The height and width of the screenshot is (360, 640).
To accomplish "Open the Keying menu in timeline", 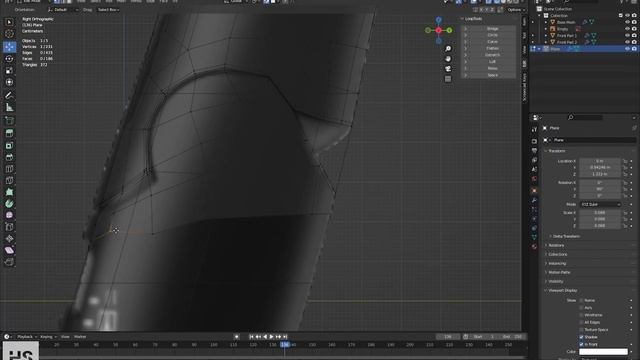I will 48,337.
